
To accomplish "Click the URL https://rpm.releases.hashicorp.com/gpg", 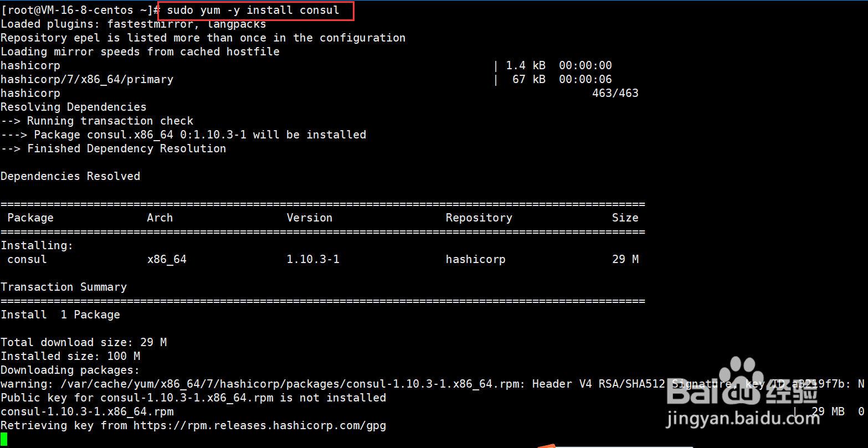I will pos(260,426).
